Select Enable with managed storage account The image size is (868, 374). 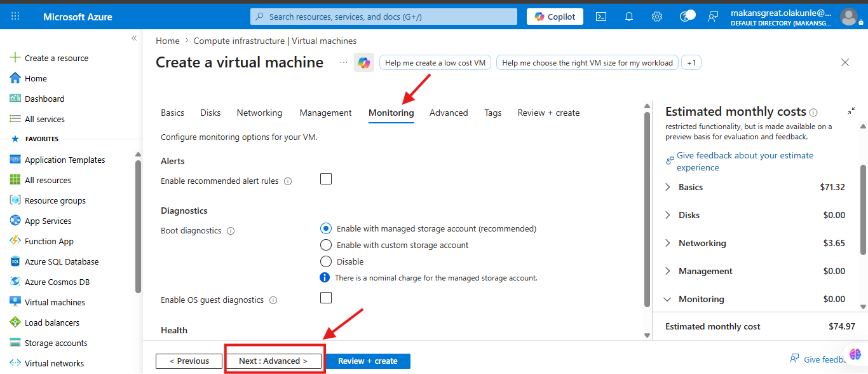(326, 228)
